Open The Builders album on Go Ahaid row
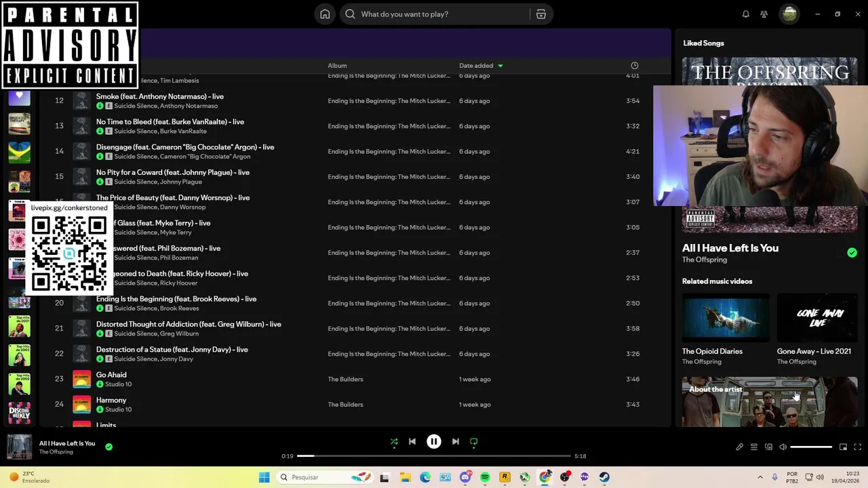This screenshot has height=488, width=868. point(345,380)
